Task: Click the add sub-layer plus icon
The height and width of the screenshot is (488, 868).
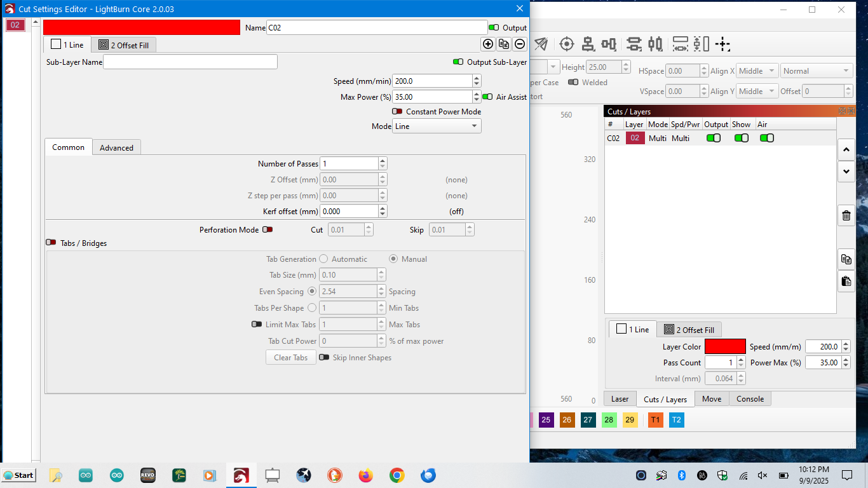Action: click(488, 44)
